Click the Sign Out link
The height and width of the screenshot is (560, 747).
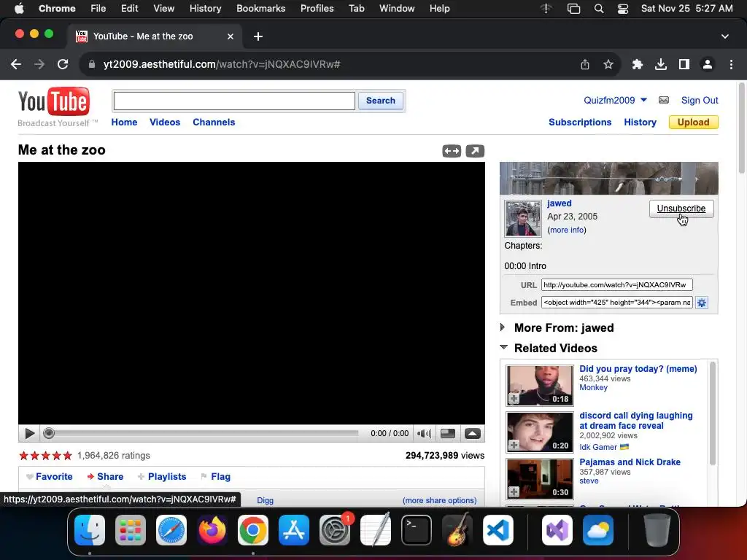point(700,100)
